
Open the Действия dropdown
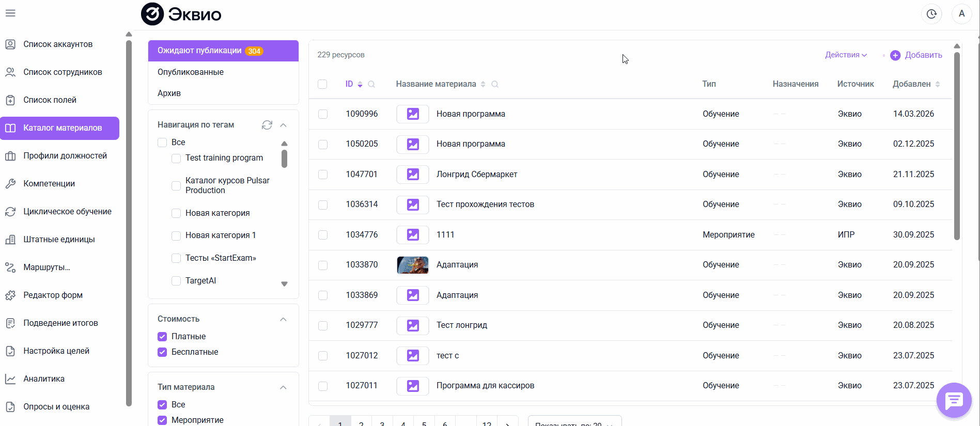pyautogui.click(x=846, y=55)
